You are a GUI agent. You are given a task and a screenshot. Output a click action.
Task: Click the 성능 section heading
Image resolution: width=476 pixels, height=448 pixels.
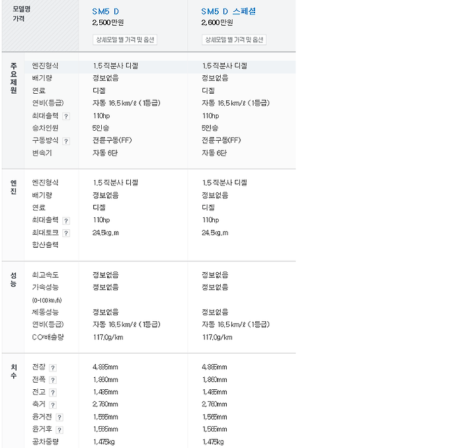coord(13,280)
